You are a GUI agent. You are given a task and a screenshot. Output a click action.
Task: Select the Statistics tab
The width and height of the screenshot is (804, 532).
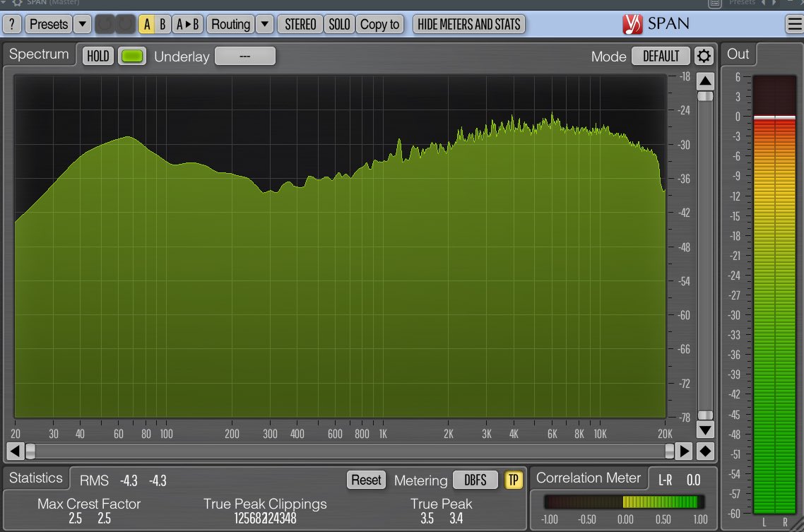[x=36, y=478]
